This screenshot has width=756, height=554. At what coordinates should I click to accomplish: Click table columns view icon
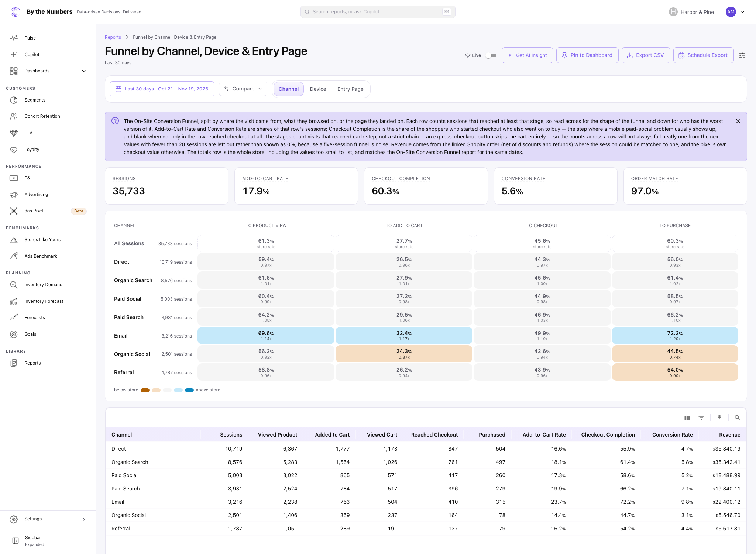click(687, 418)
